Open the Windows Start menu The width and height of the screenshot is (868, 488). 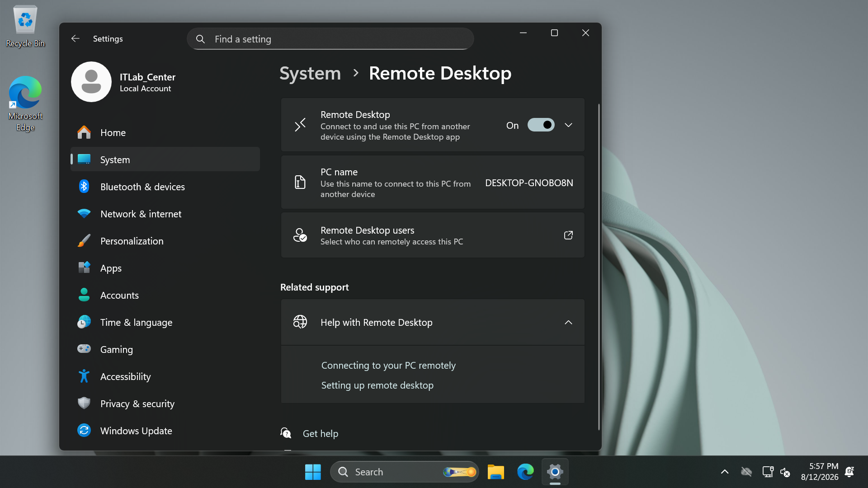click(313, 472)
